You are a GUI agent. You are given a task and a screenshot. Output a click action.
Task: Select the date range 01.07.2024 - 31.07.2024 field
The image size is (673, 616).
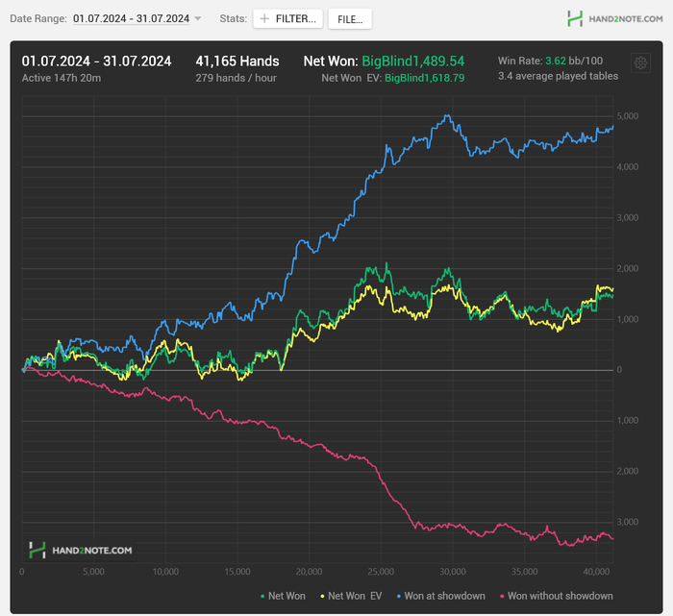click(131, 18)
